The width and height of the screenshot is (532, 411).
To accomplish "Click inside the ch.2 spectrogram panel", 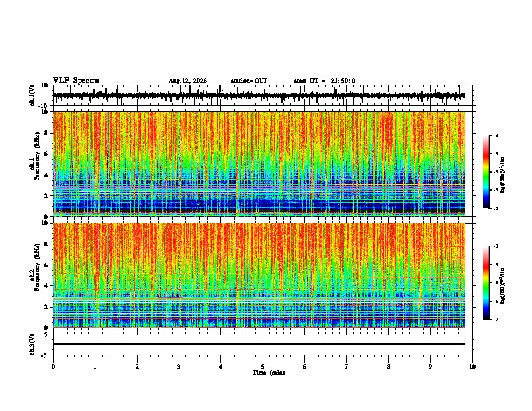I will (259, 275).
